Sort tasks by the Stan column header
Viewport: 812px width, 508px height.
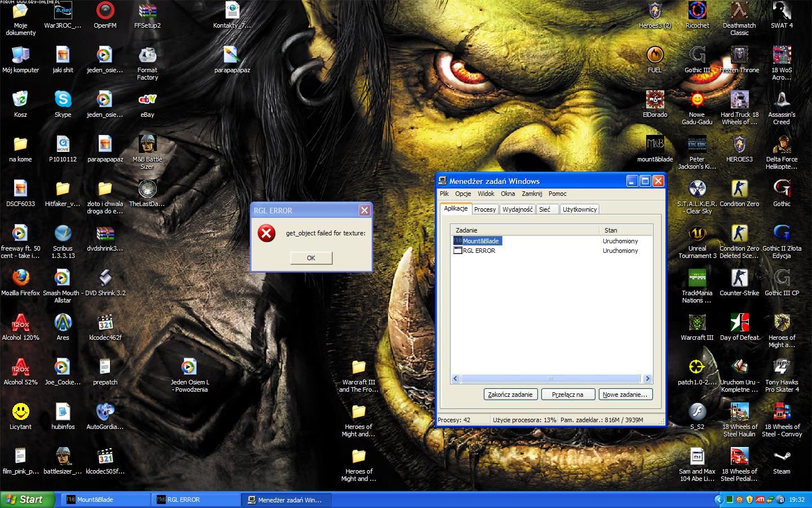pos(626,230)
